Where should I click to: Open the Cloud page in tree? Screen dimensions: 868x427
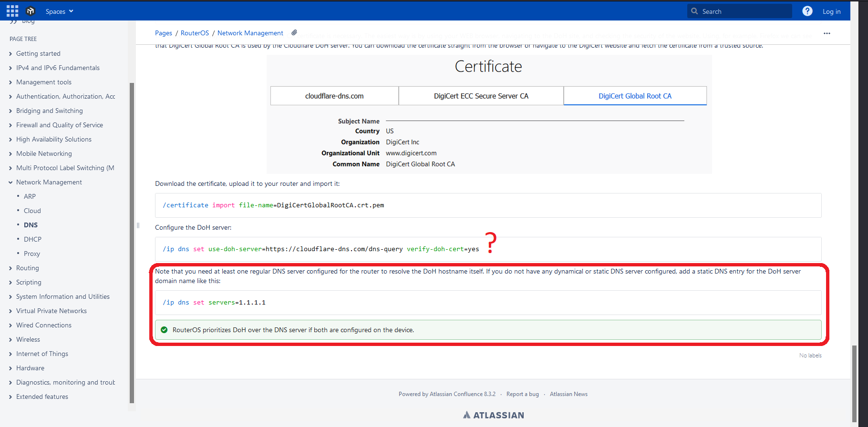tap(32, 211)
